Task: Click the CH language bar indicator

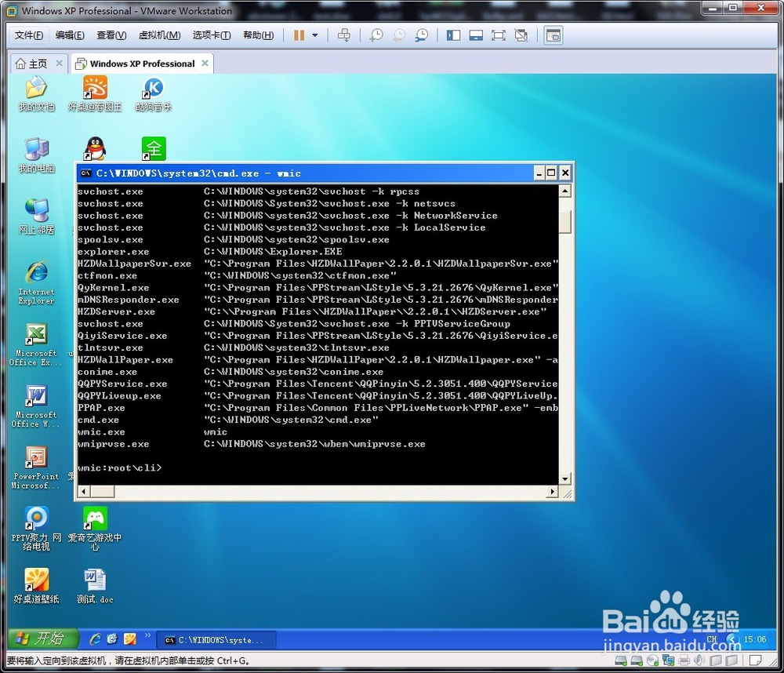Action: click(x=712, y=639)
